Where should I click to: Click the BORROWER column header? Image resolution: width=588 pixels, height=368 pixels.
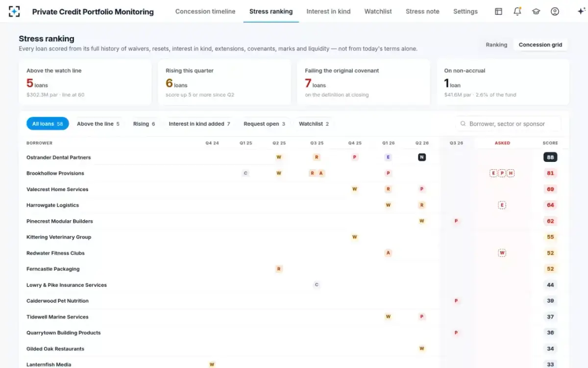[39, 143]
